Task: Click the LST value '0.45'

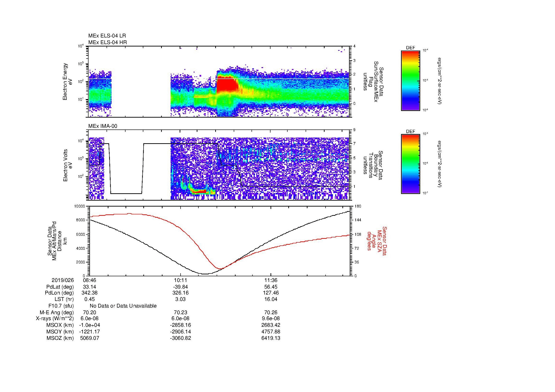Action: coord(89,299)
